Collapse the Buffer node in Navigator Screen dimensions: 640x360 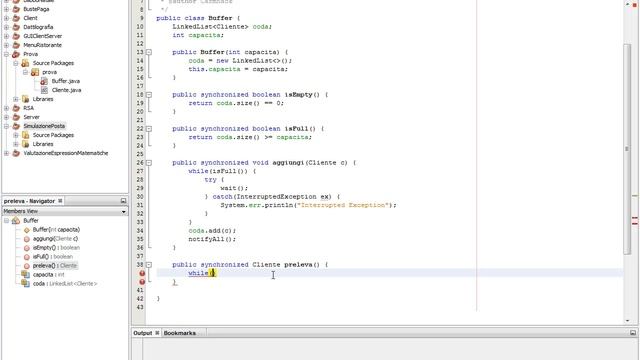(7, 220)
